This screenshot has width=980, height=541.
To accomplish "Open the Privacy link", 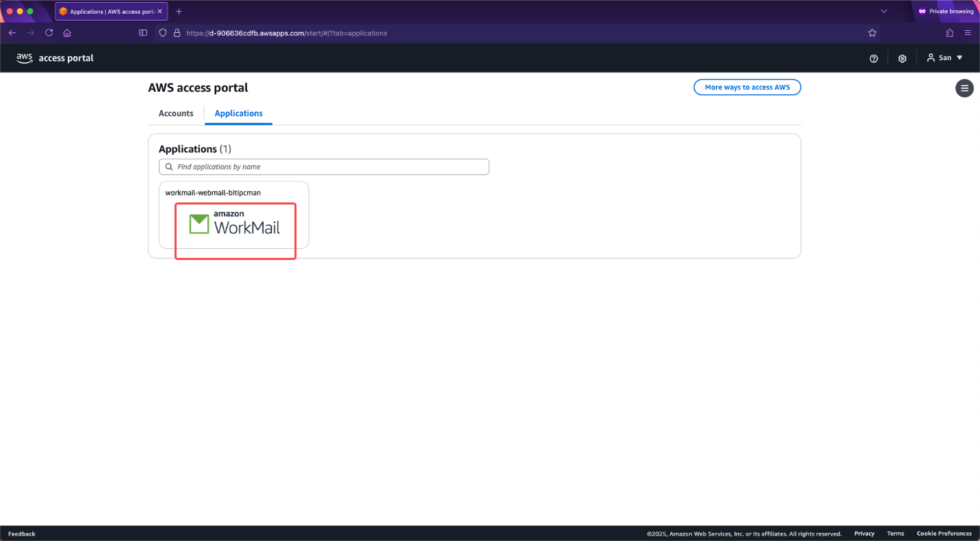I will coord(864,533).
